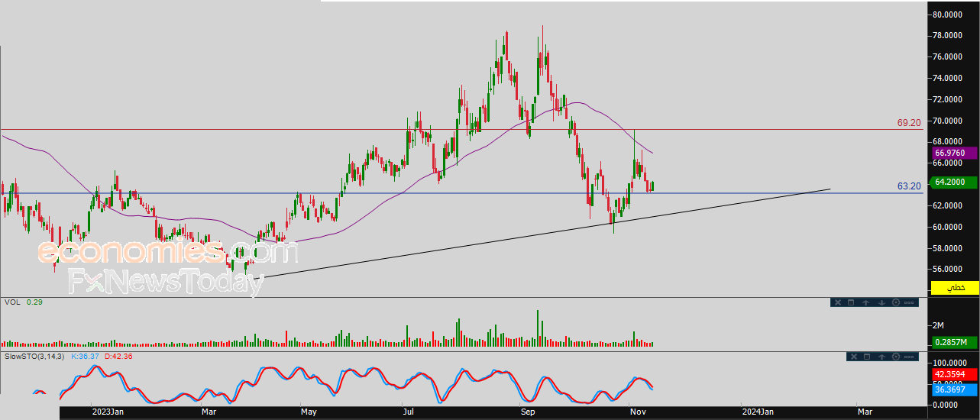Move the VOL panel up
The image size is (980, 420).
click(x=866, y=302)
